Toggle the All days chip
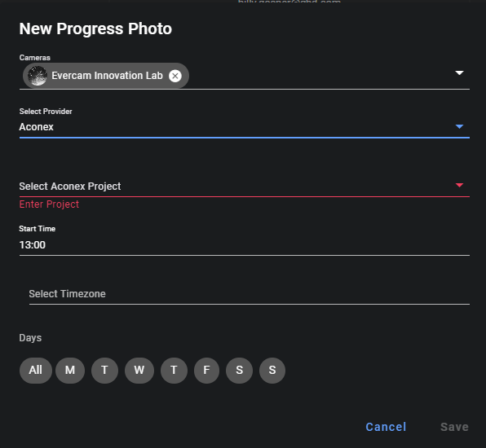The height and width of the screenshot is (448, 486). point(36,371)
